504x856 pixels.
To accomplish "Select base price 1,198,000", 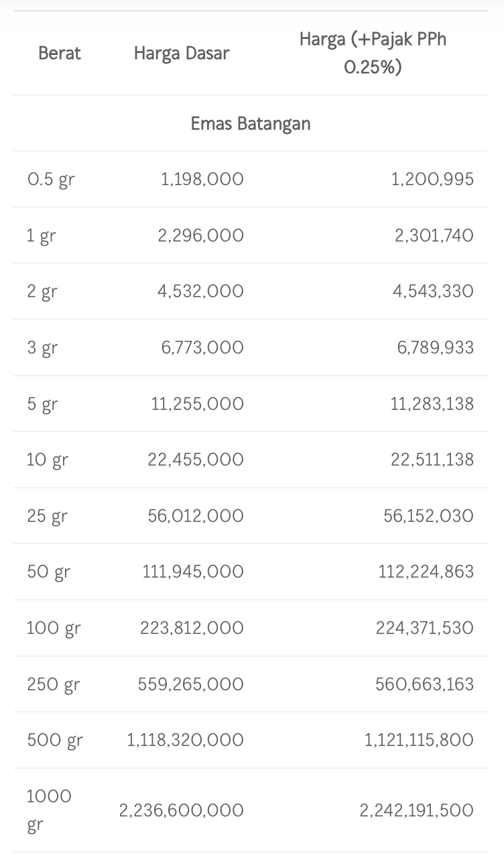I will [x=202, y=179].
